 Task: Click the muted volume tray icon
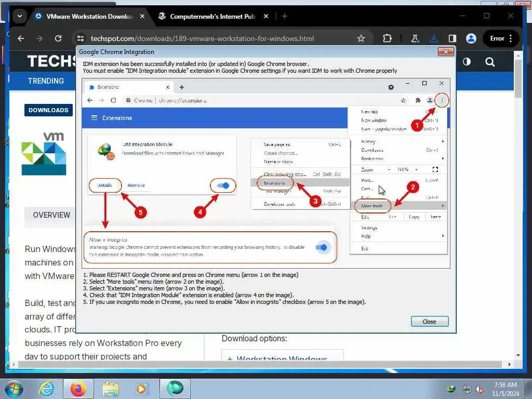[480, 390]
